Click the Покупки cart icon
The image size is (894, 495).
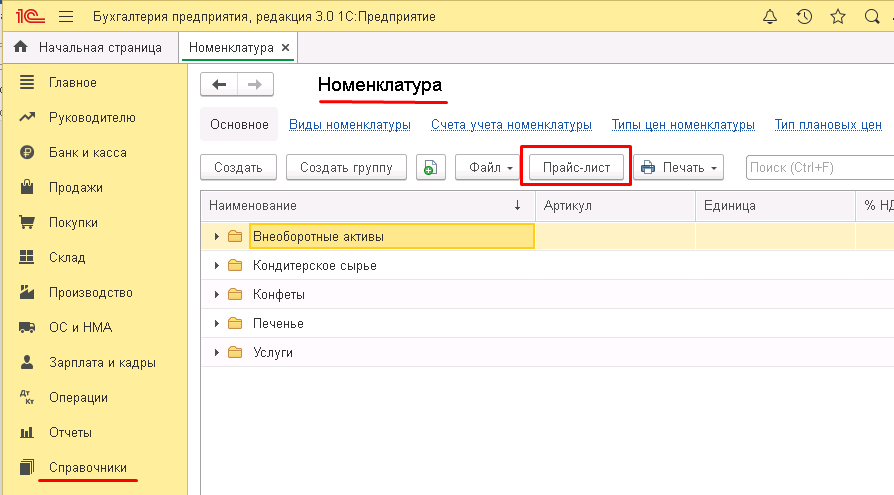pos(27,222)
